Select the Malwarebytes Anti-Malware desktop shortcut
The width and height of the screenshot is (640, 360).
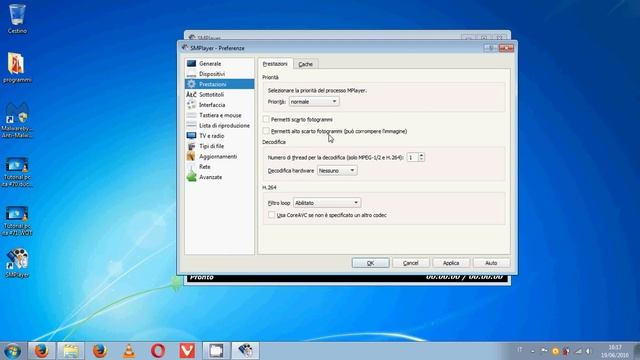pyautogui.click(x=17, y=120)
